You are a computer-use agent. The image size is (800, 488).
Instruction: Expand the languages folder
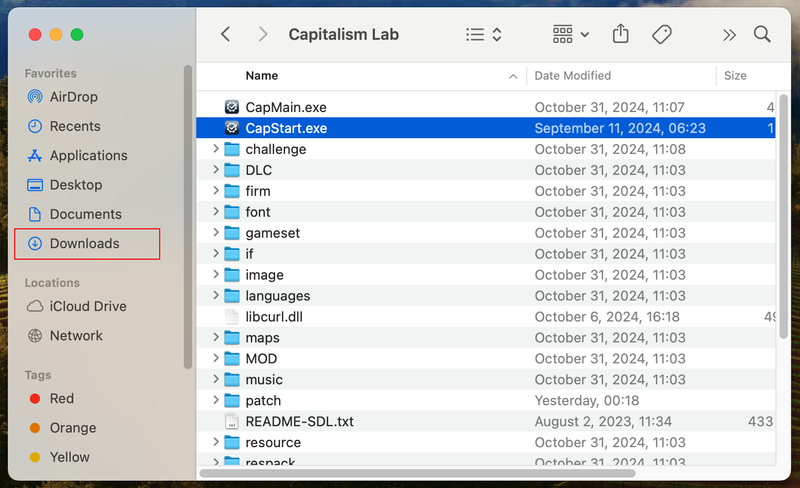pos(215,295)
